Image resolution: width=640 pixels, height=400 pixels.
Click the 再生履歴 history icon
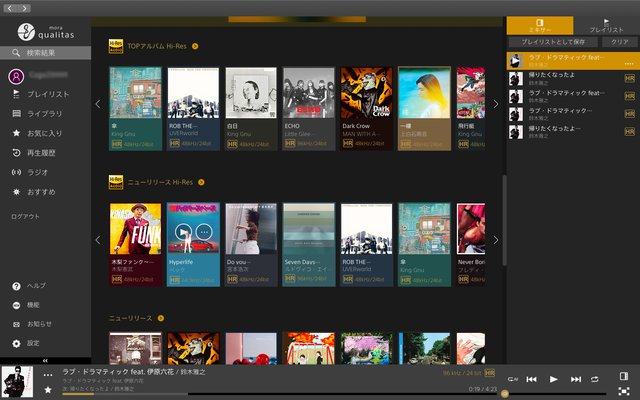(16, 153)
